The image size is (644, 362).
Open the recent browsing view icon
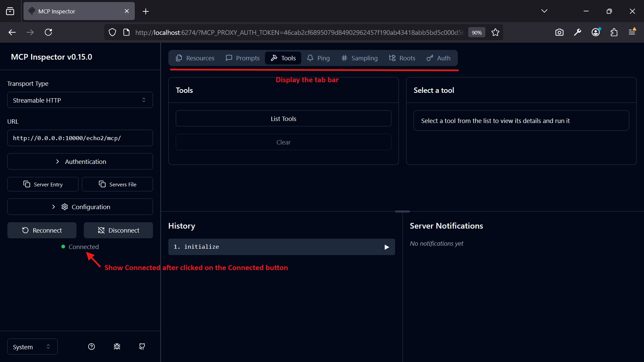[10, 11]
